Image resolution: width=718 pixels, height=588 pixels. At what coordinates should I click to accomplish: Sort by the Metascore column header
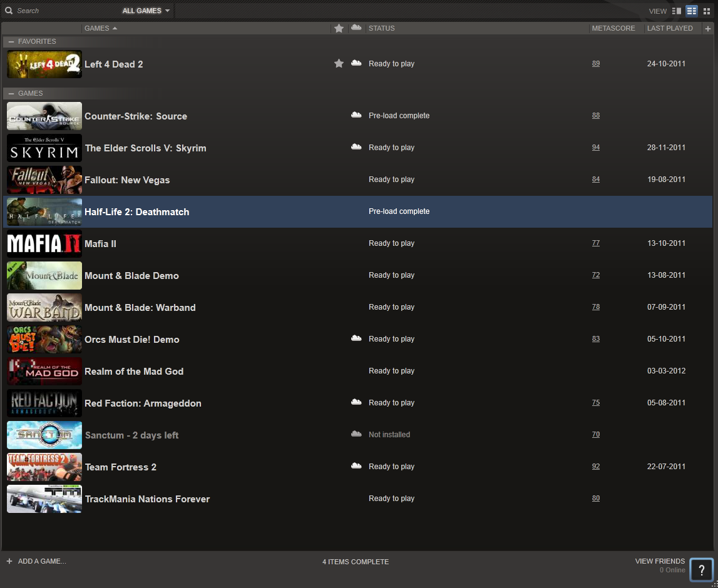[613, 28]
